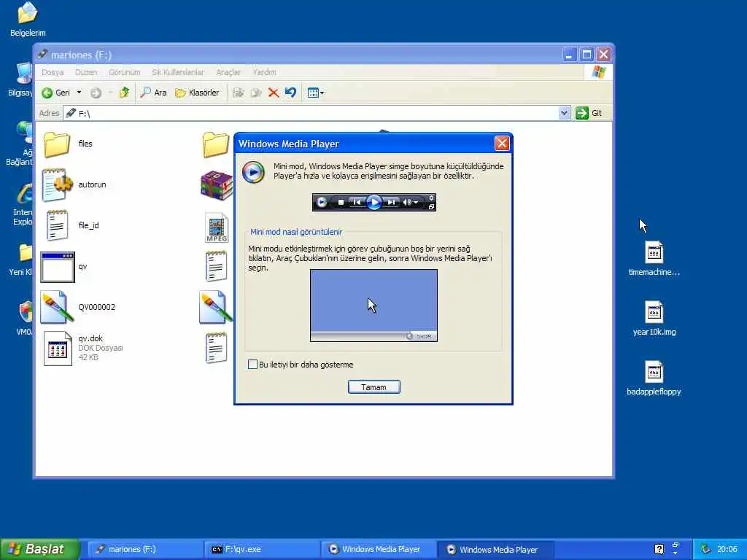Click the taskbar clock showing 20:06
The height and width of the screenshot is (560, 747).
(x=727, y=549)
